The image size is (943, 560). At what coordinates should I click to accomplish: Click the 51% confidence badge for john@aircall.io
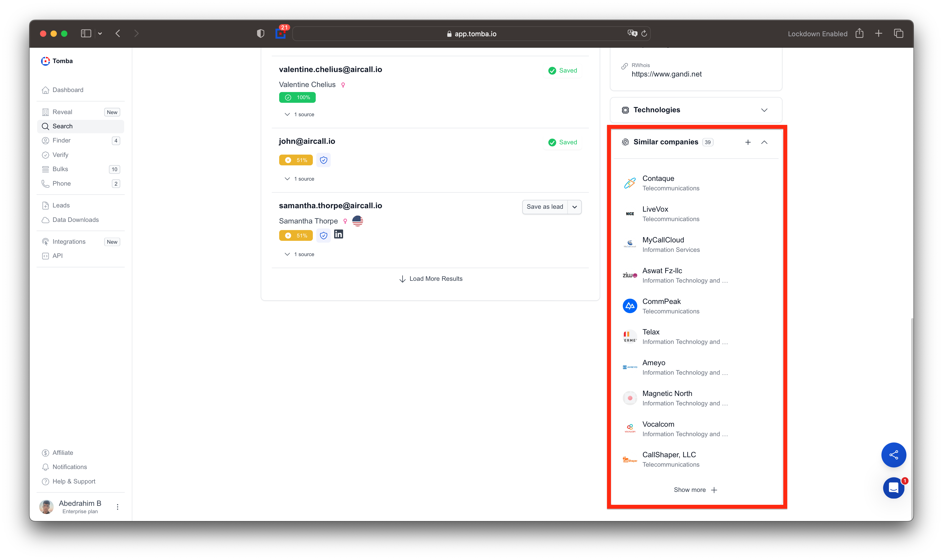296,160
